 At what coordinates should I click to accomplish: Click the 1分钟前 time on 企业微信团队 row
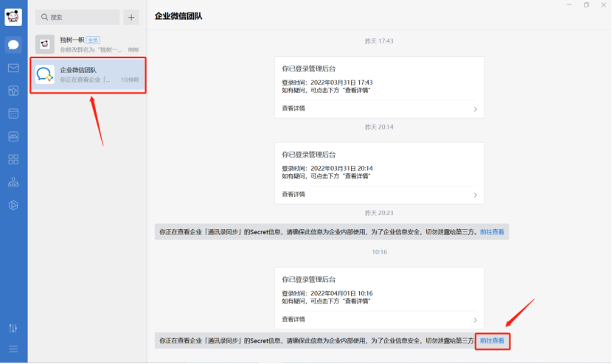pos(130,80)
